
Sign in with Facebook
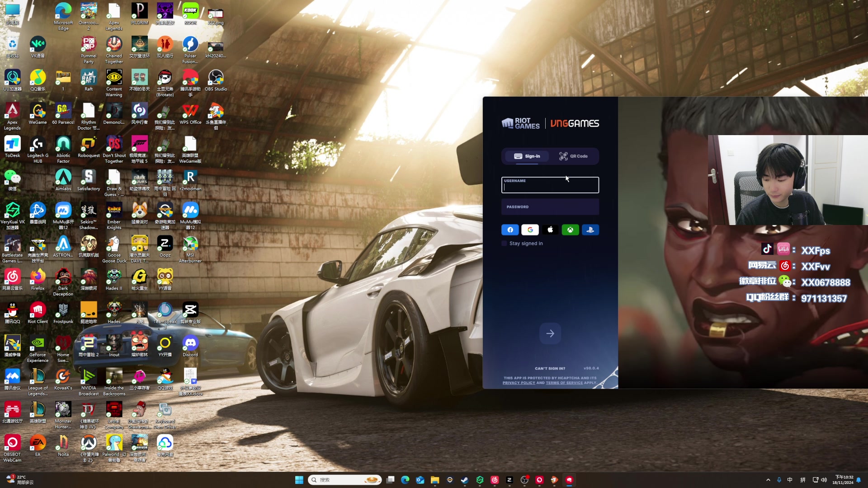(x=510, y=230)
